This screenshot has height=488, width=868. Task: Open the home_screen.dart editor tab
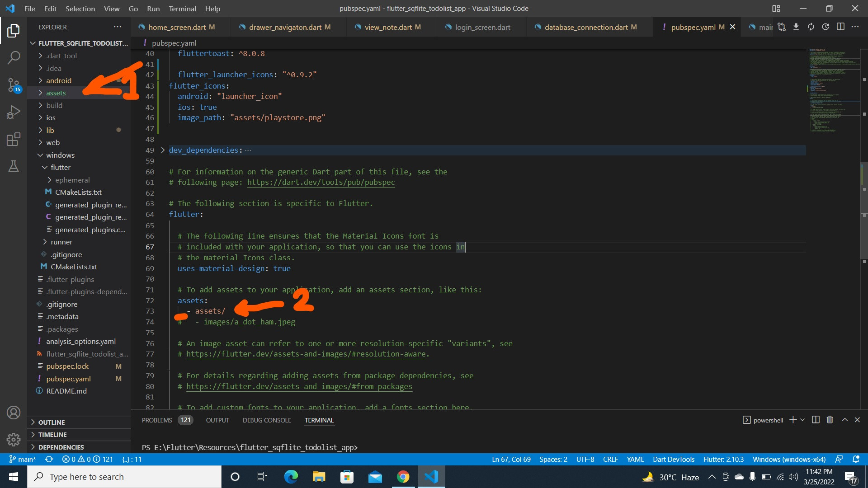(x=176, y=27)
